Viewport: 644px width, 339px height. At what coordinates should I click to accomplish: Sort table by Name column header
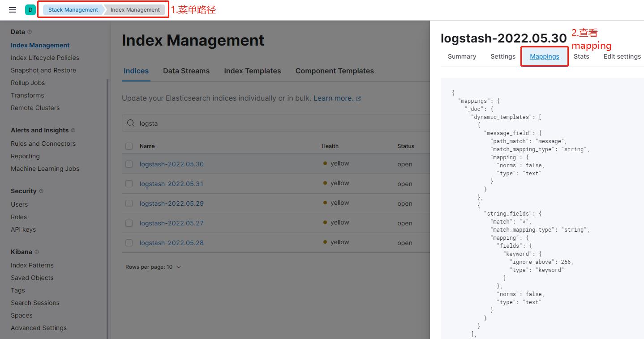[x=147, y=146]
